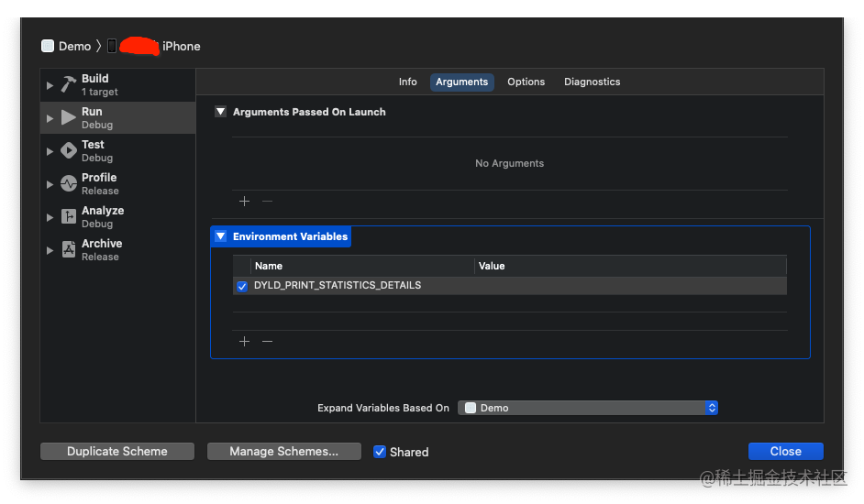
Task: Select the Build 1 target row
Action: [x=118, y=85]
